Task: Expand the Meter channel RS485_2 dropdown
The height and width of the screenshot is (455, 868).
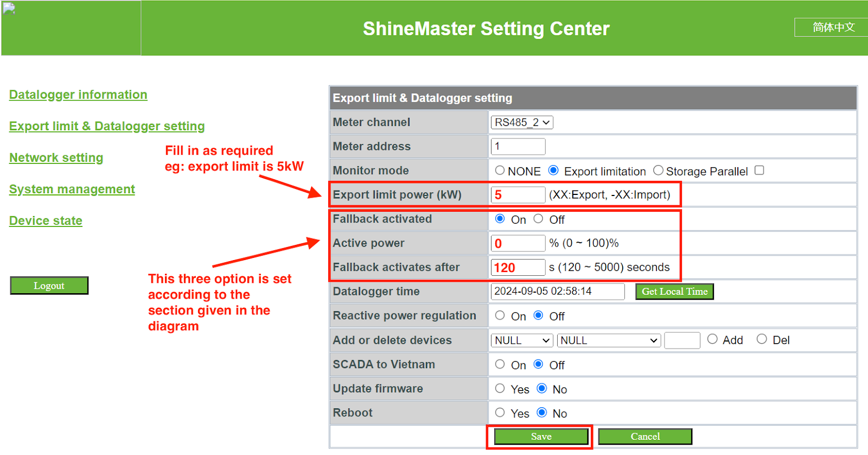Action: tap(522, 123)
